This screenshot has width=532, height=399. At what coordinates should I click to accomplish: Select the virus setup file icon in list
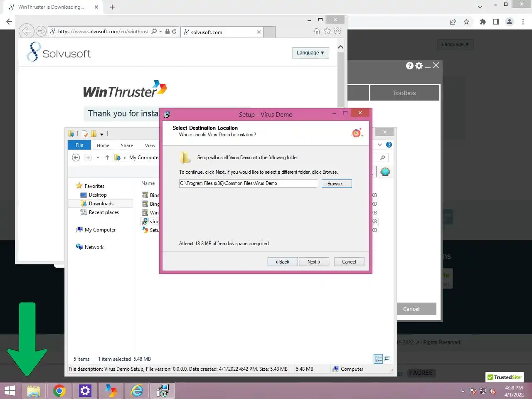145,221
